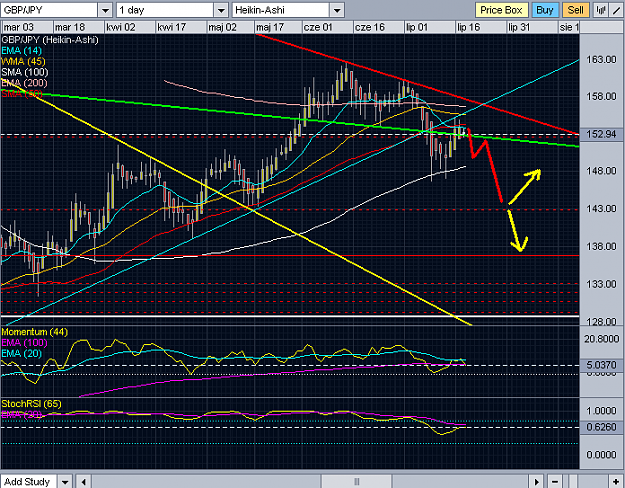625x488 pixels.
Task: Open the GBP/JPY symbol dropdown arrow
Action: (x=105, y=10)
